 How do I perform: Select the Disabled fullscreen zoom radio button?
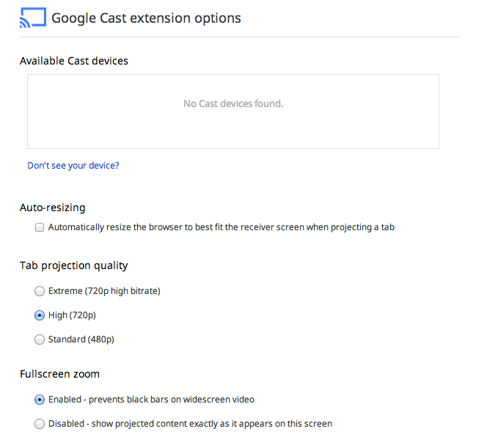pyautogui.click(x=40, y=424)
